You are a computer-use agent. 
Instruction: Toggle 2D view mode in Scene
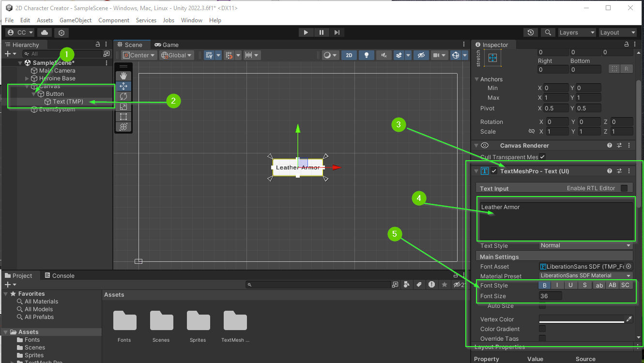click(349, 55)
